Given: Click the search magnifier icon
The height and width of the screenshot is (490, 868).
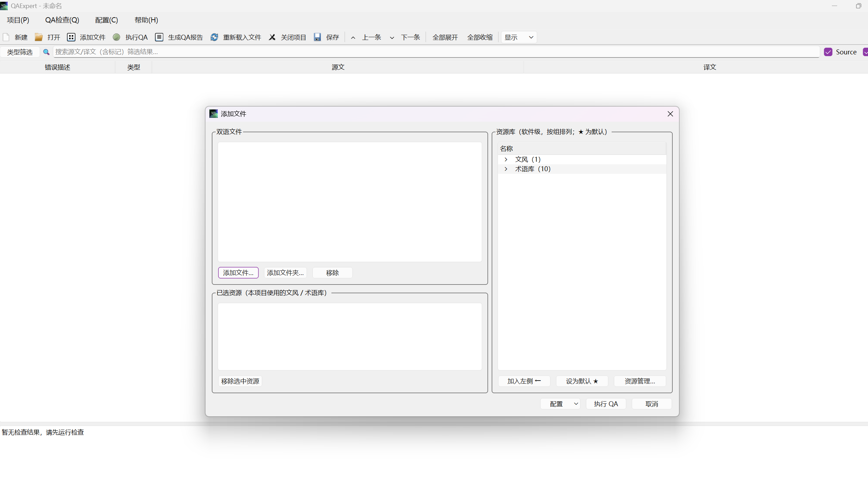Looking at the screenshot, I should point(46,52).
